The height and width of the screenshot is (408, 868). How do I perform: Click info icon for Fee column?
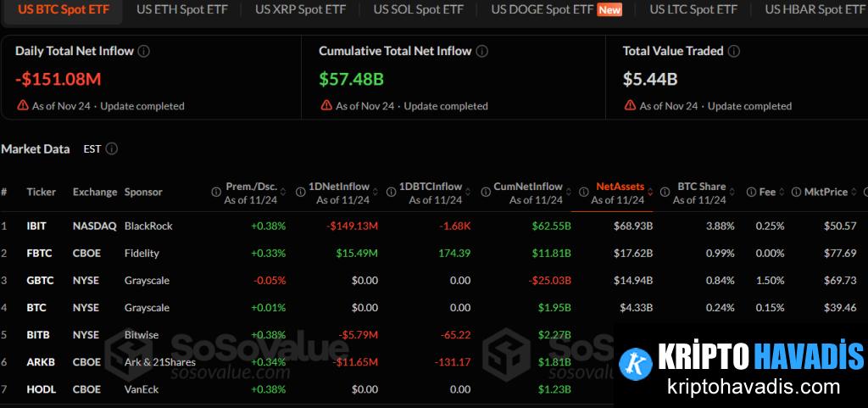pos(751,192)
